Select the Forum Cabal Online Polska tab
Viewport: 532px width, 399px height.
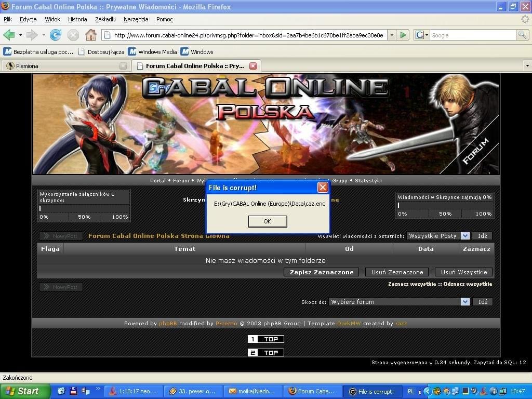196,66
